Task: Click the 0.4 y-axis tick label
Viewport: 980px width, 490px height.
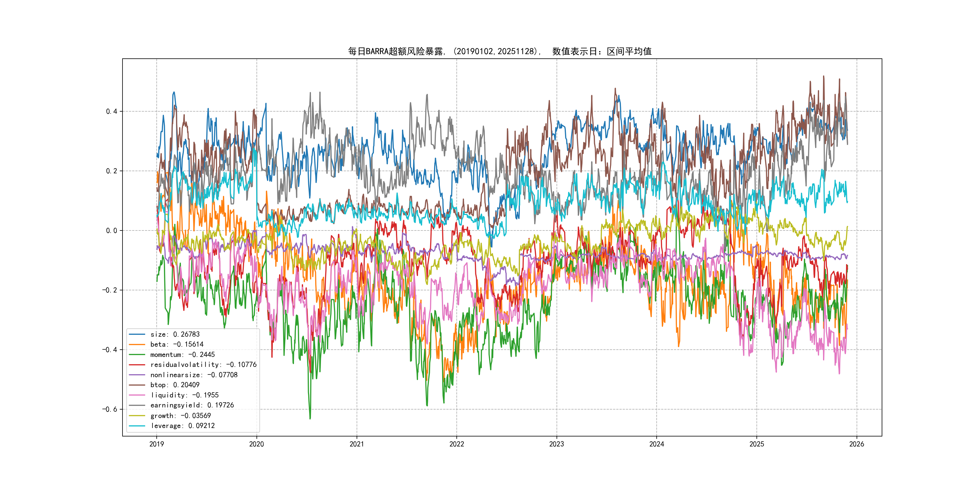Action: coord(112,112)
